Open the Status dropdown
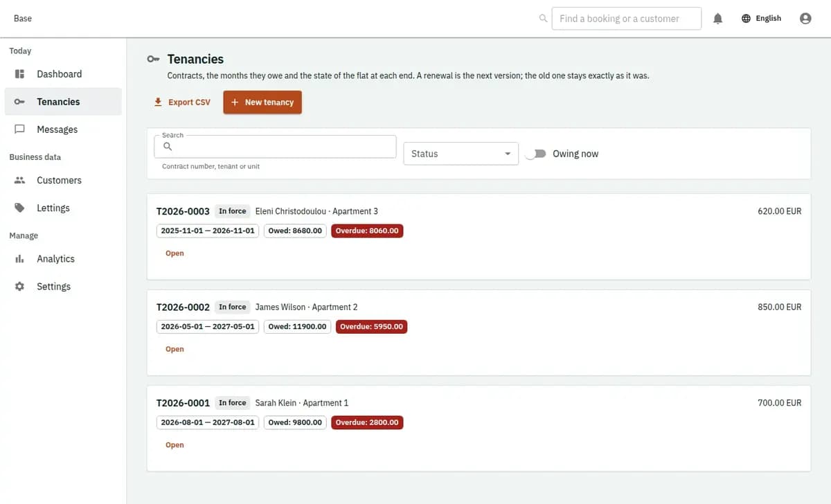Screen dimensions: 831x504 461,154
